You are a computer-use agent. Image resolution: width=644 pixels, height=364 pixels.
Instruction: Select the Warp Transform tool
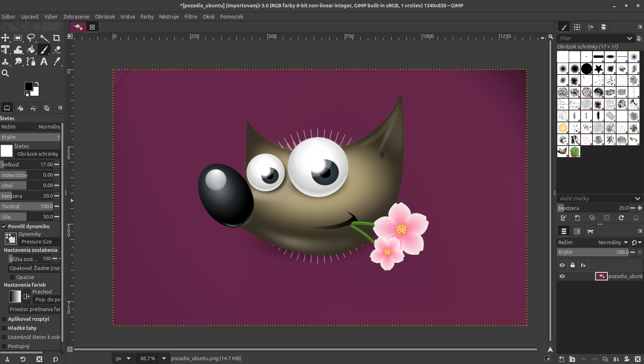[18, 50]
